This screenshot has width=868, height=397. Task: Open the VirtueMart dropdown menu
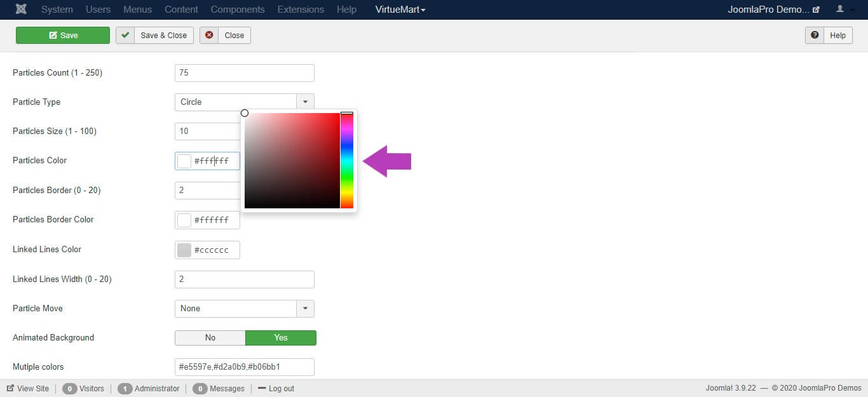point(400,10)
